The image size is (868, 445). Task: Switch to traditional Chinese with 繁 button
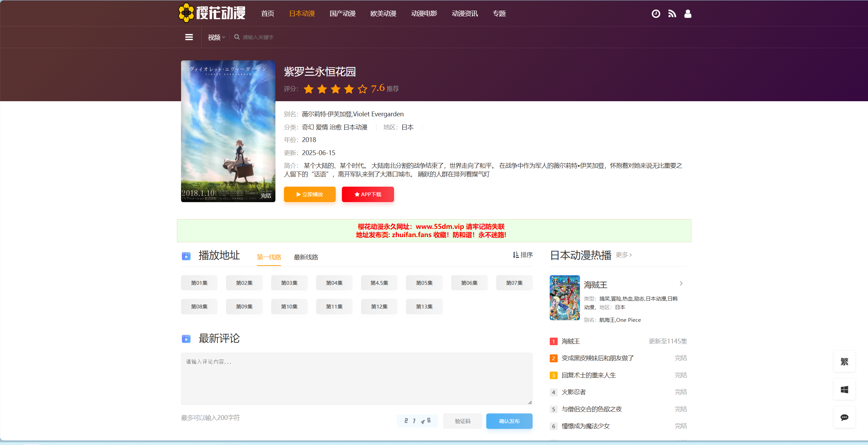point(844,361)
